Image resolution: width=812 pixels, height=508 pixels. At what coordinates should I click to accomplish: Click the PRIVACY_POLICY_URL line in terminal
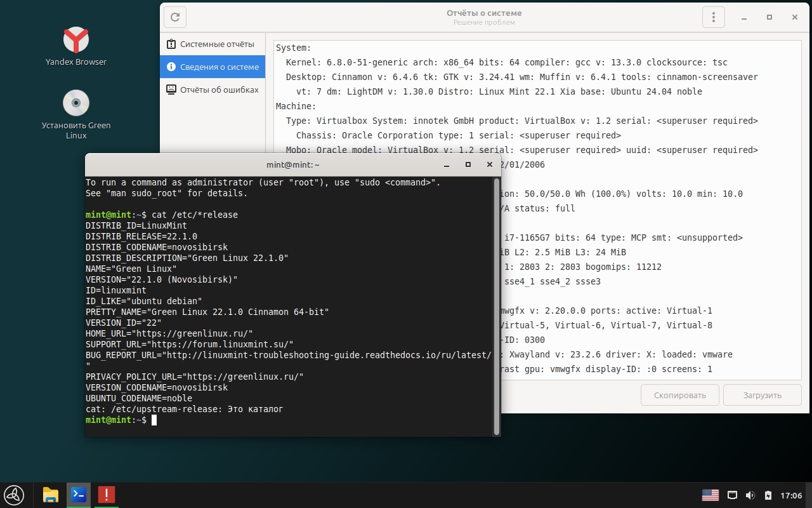click(x=195, y=377)
